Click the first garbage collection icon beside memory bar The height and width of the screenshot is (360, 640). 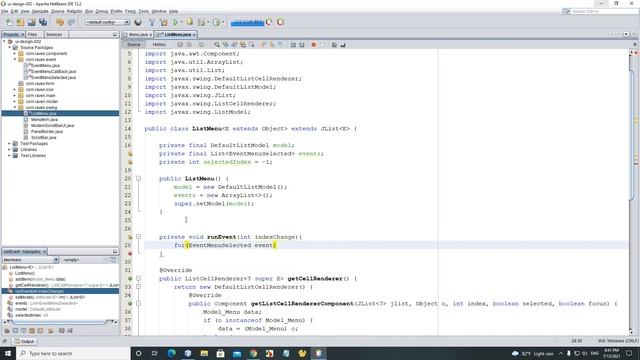coord(269,22)
